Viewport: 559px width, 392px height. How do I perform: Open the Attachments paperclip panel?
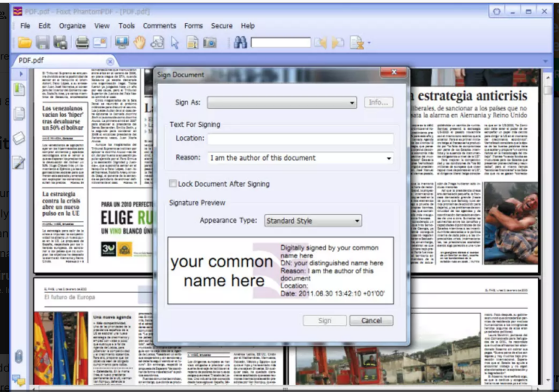coord(19,356)
